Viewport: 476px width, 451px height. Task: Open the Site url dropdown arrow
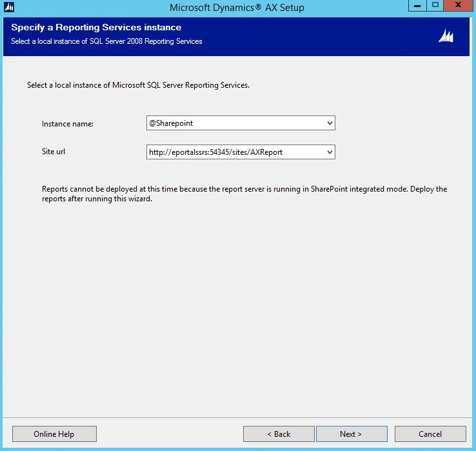pos(330,152)
